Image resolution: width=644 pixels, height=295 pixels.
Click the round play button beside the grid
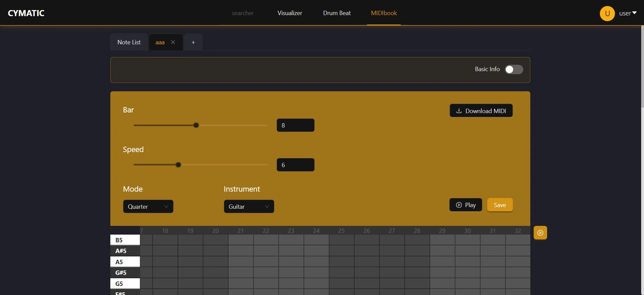[x=540, y=233]
